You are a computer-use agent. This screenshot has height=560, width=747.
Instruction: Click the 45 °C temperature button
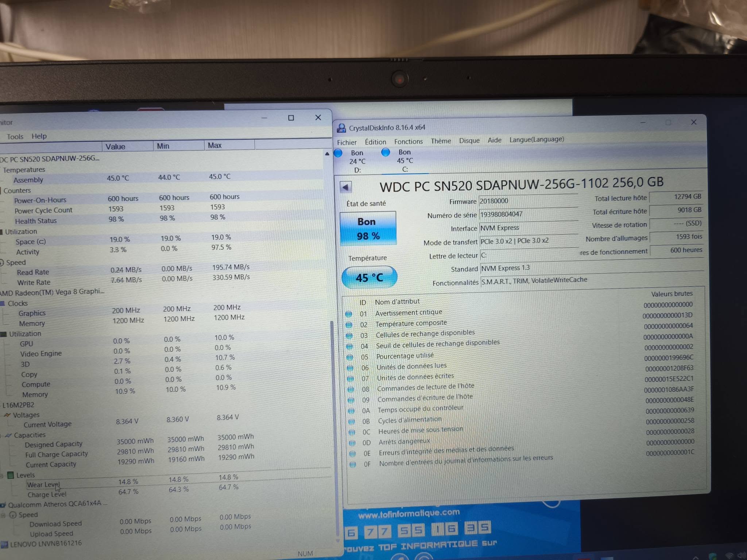tap(369, 277)
